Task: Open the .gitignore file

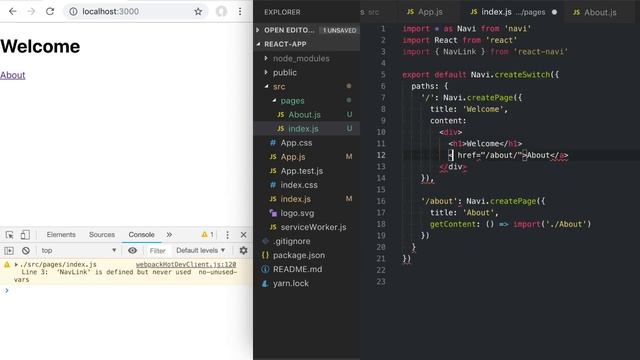Action: click(x=291, y=241)
